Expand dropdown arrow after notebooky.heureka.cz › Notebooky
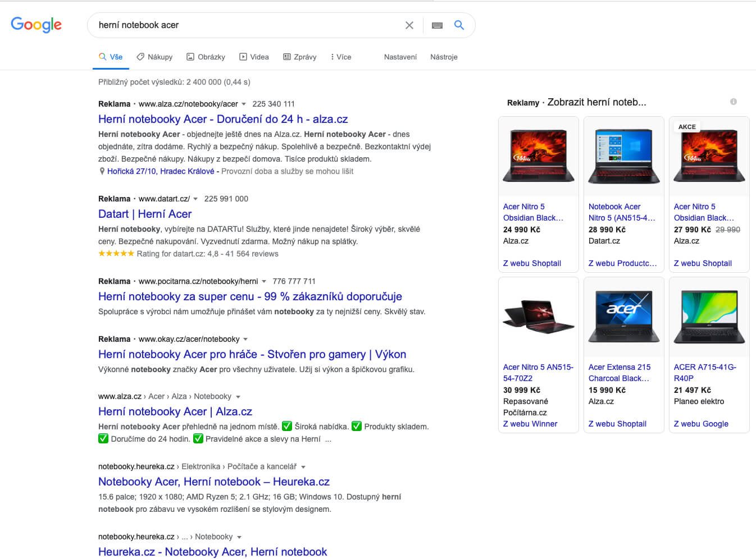Viewport: 756px width, 559px height. click(239, 537)
